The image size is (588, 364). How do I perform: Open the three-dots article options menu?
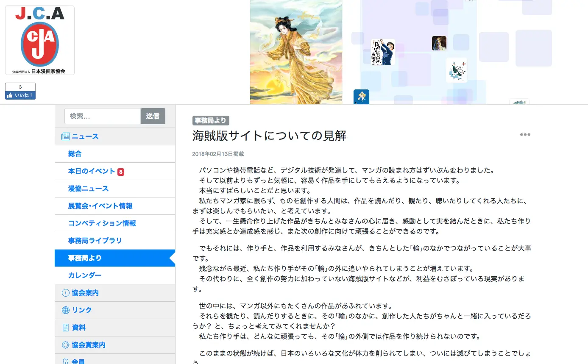pos(525,135)
